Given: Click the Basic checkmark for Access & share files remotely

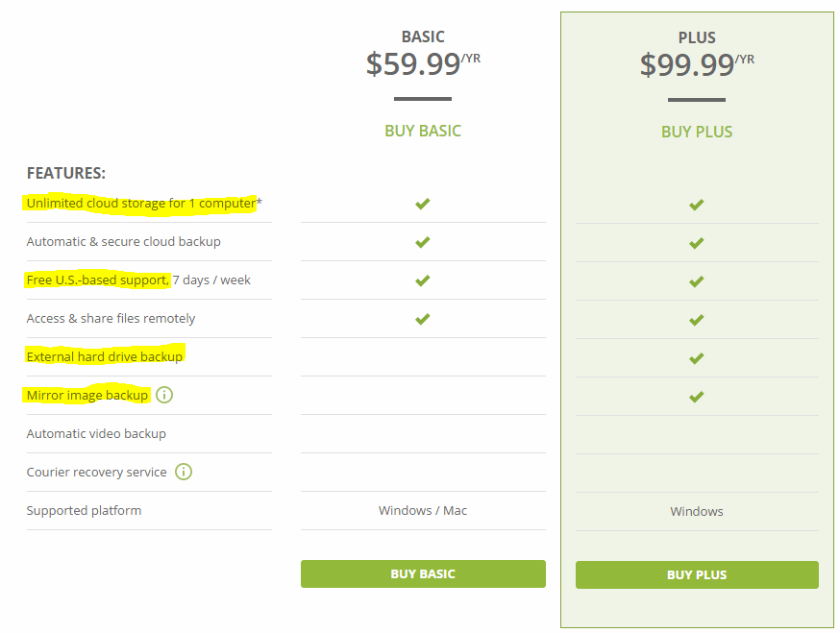Looking at the screenshot, I should coord(422,319).
